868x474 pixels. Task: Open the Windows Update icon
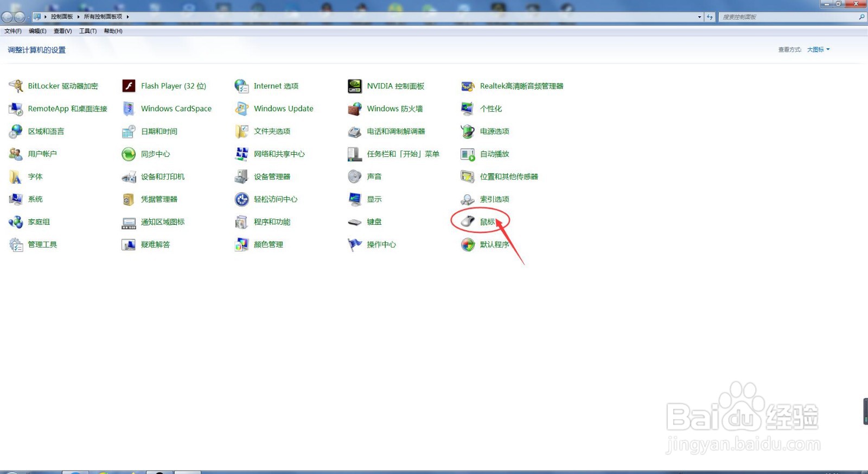241,109
